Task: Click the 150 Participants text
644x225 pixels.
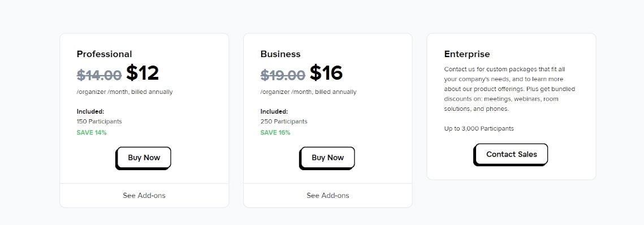Action: [x=100, y=122]
